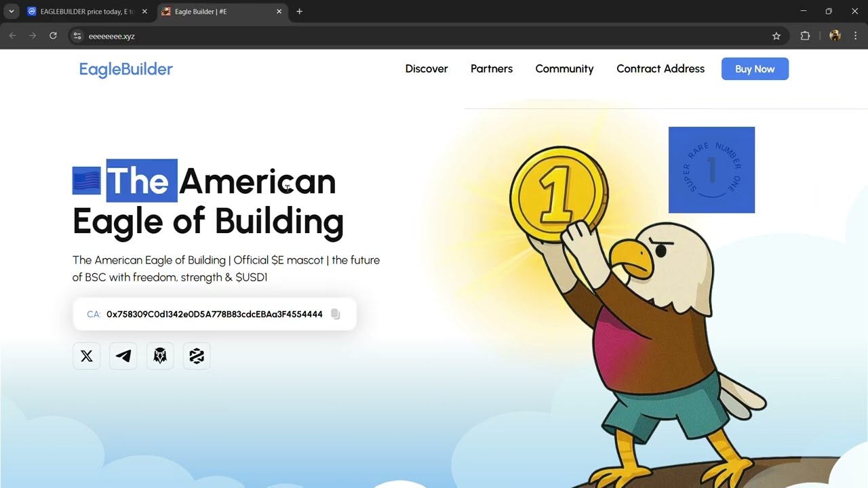
Task: Go forward in browser history
Action: (33, 36)
